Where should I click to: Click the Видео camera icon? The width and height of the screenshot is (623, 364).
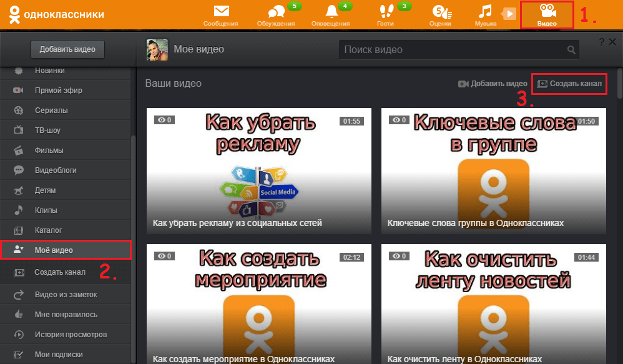(x=547, y=12)
